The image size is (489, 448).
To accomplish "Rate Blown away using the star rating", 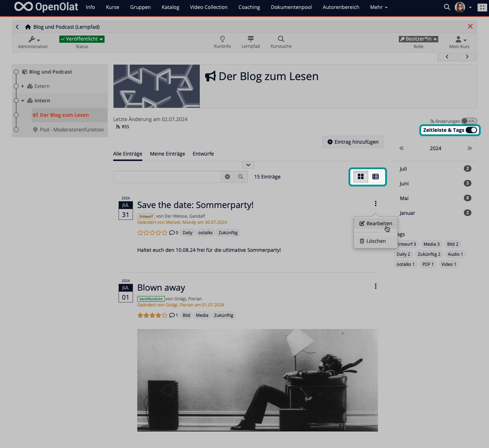I will click(x=152, y=315).
